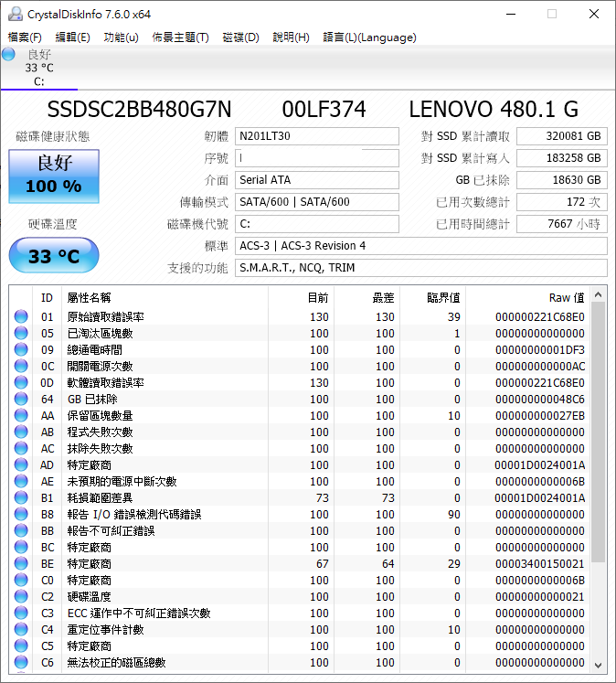Image resolution: width=616 pixels, height=683 pixels.
Task: Click the CrystalDiskInfo title bar app icon
Action: tap(16, 14)
